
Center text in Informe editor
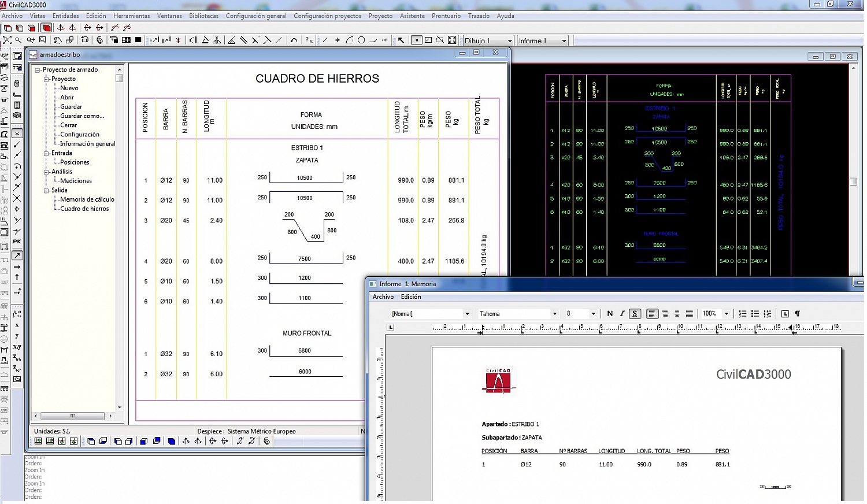[677, 314]
